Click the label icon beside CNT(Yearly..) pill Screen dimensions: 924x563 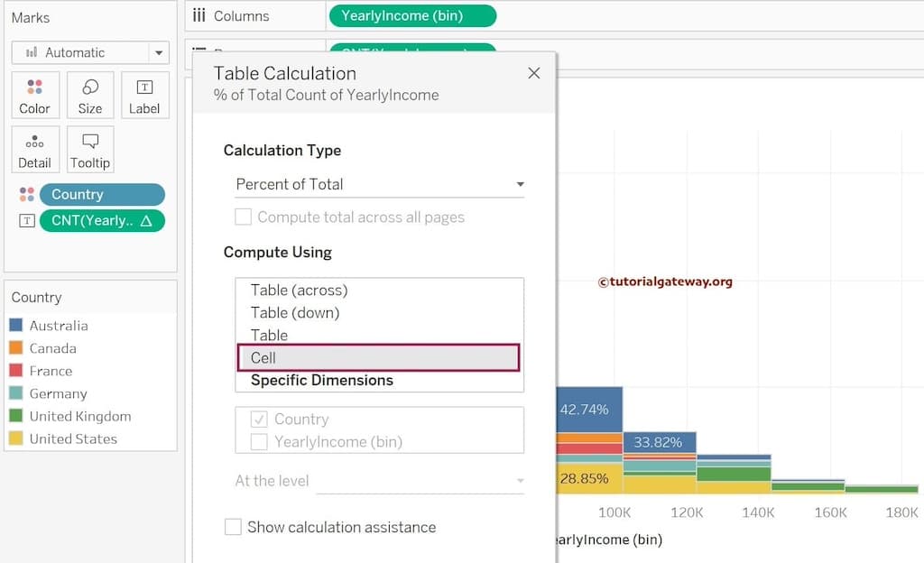click(x=26, y=221)
